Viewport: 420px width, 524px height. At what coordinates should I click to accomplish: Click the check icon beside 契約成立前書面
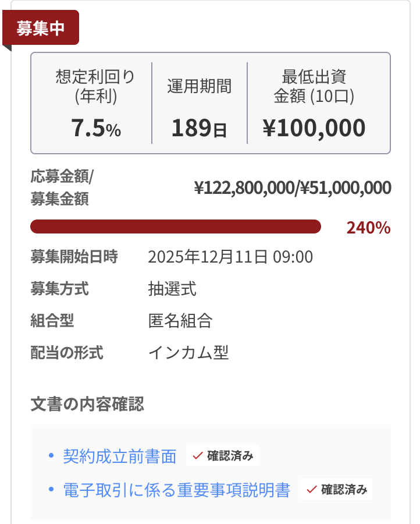(197, 456)
